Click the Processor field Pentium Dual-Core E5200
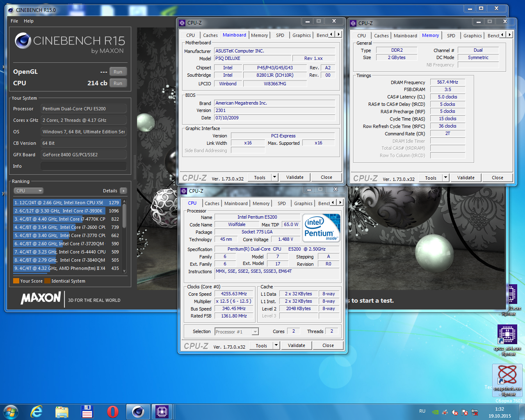 pos(84,109)
